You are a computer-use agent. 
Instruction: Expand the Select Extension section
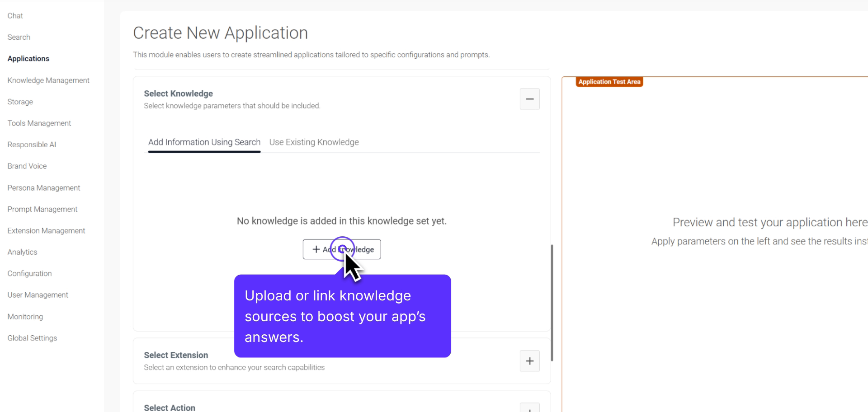click(x=529, y=360)
